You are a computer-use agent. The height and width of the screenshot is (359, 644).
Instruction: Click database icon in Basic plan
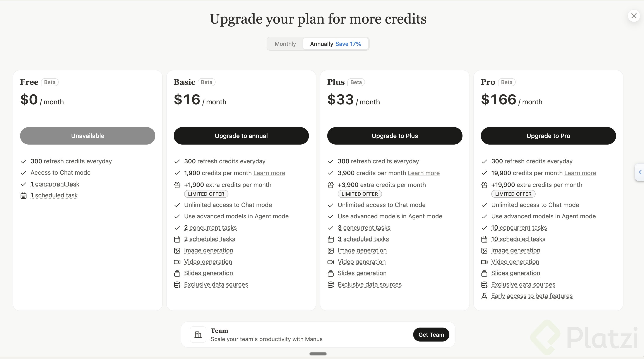coord(177,285)
